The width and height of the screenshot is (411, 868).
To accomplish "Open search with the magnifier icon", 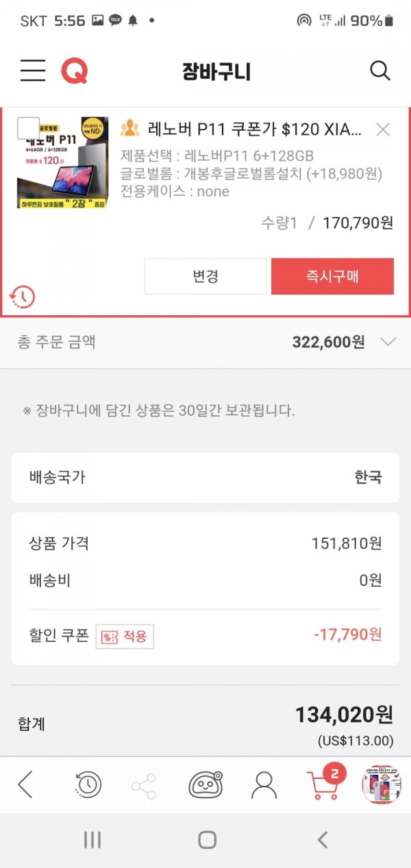I will click(x=379, y=71).
